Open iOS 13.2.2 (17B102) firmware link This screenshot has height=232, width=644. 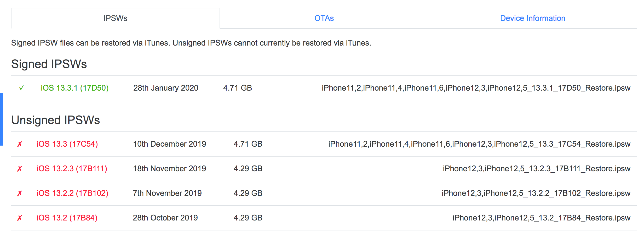[x=72, y=193]
